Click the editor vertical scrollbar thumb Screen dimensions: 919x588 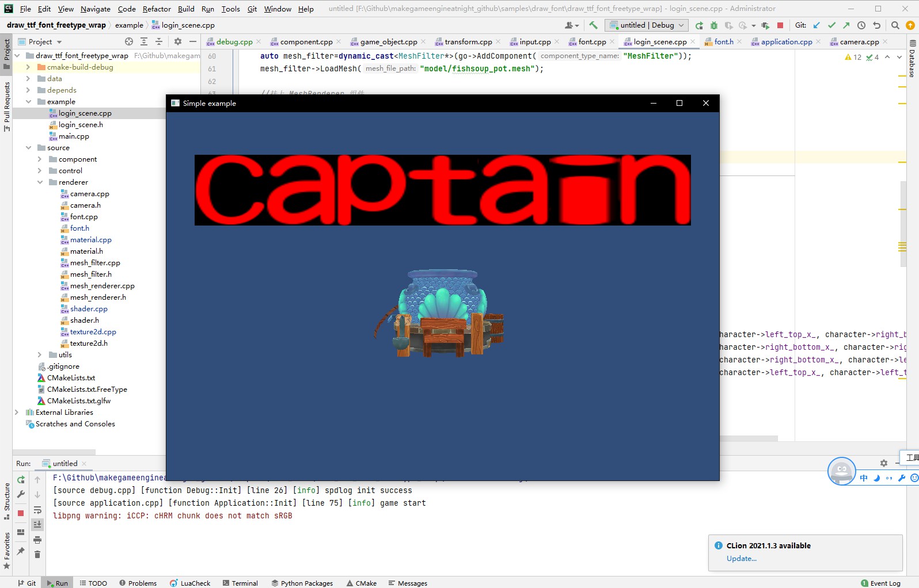click(903, 224)
